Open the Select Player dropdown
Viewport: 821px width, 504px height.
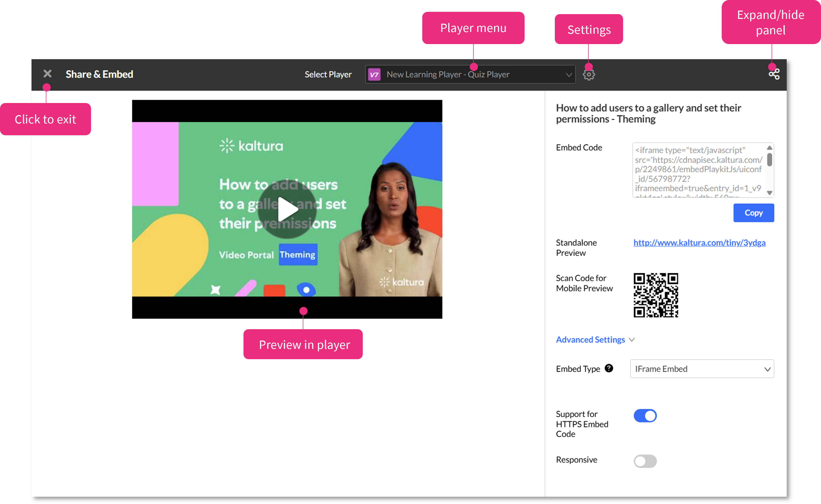click(470, 75)
